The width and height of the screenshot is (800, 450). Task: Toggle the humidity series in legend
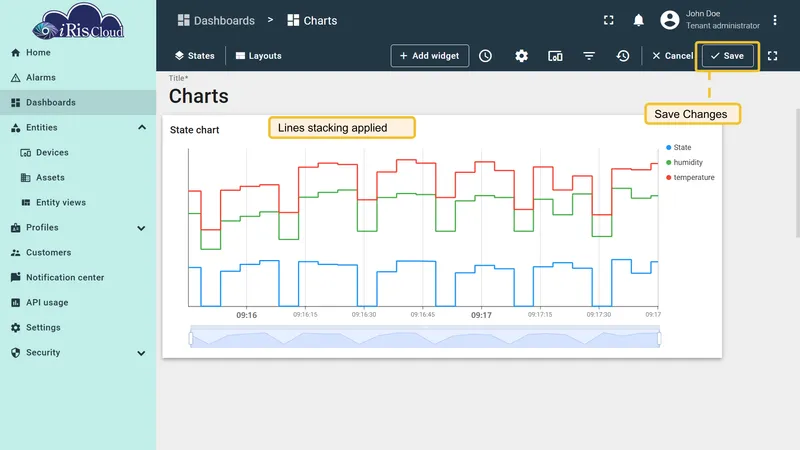pos(684,162)
